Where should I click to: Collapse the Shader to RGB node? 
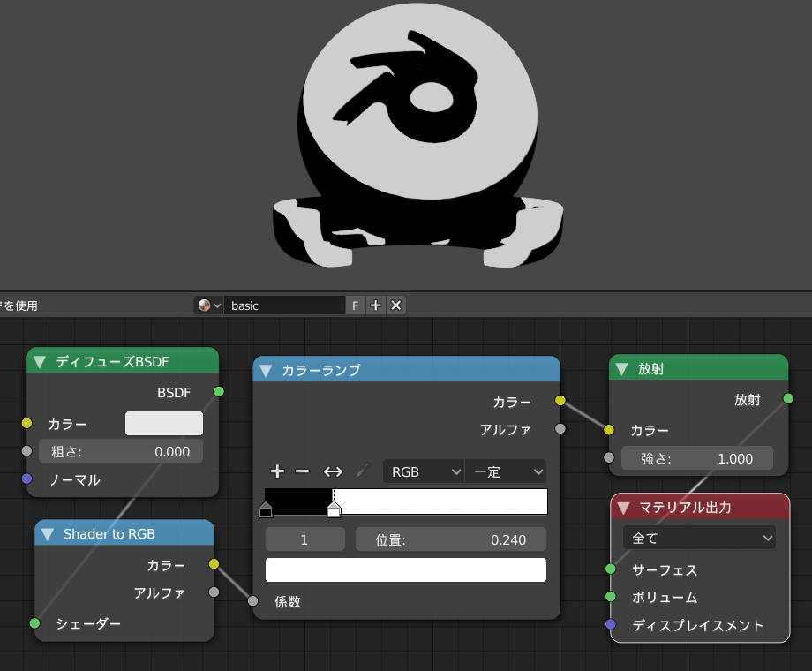coord(48,534)
